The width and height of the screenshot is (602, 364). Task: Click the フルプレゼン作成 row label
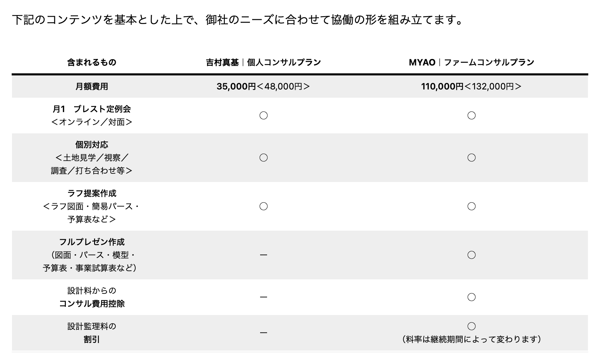coord(92,242)
